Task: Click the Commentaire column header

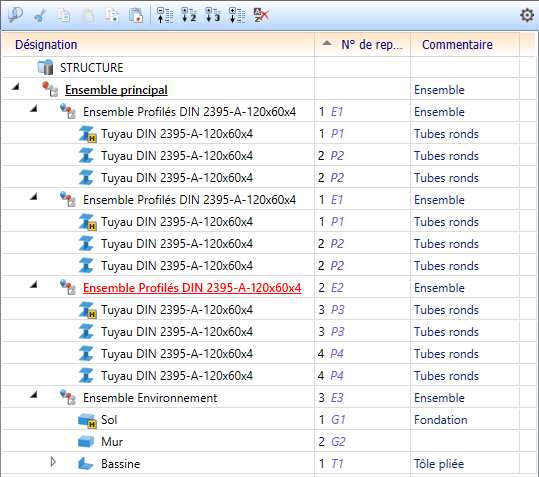Action: point(465,45)
